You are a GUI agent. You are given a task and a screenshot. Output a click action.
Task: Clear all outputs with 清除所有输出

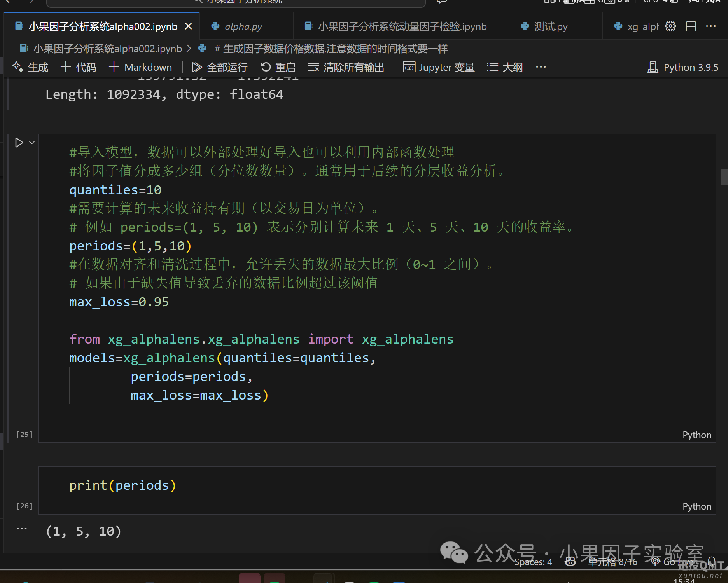(346, 67)
